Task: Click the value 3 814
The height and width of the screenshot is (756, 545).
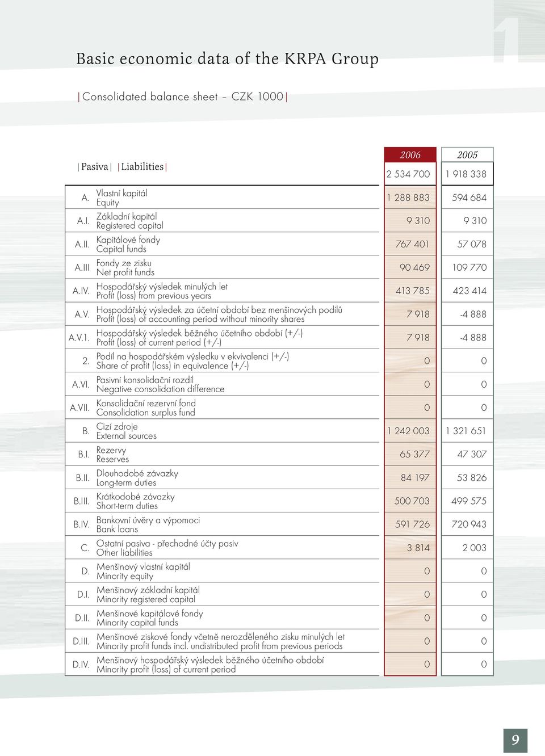Action: click(x=418, y=548)
